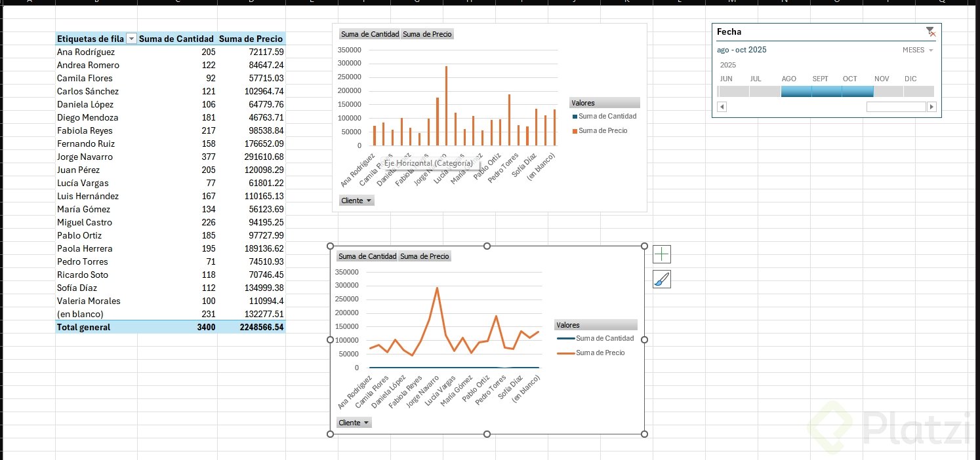Open the paintbrush Chart Styles button
Viewport: 980px width, 460px height.
coord(662,279)
